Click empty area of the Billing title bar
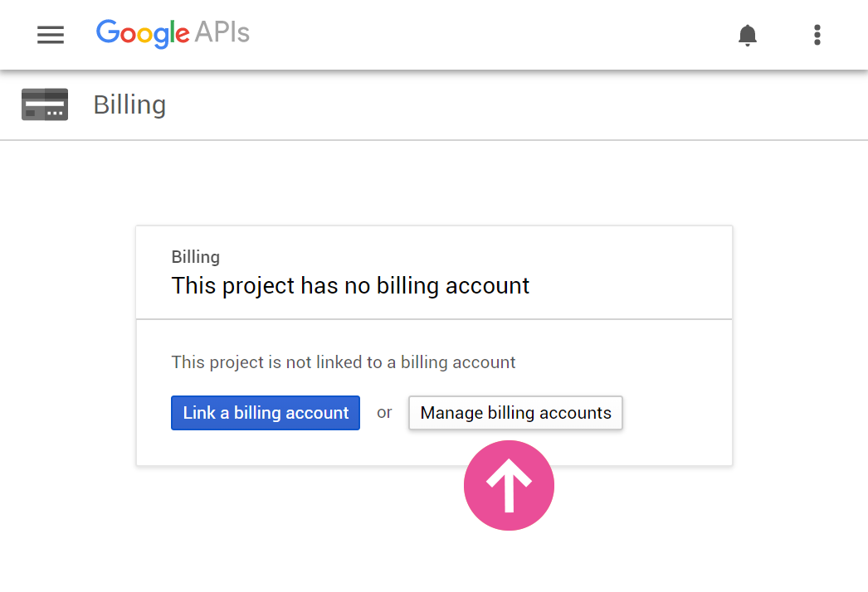 point(498,105)
